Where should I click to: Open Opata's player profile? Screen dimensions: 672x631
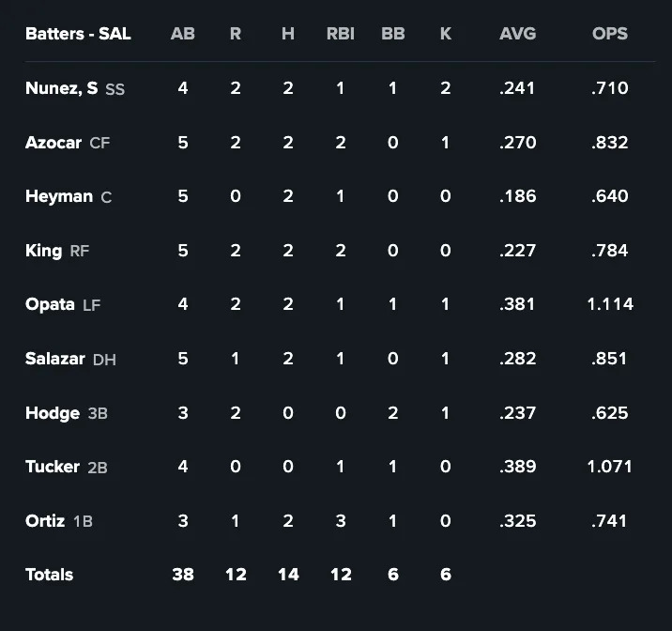click(51, 304)
